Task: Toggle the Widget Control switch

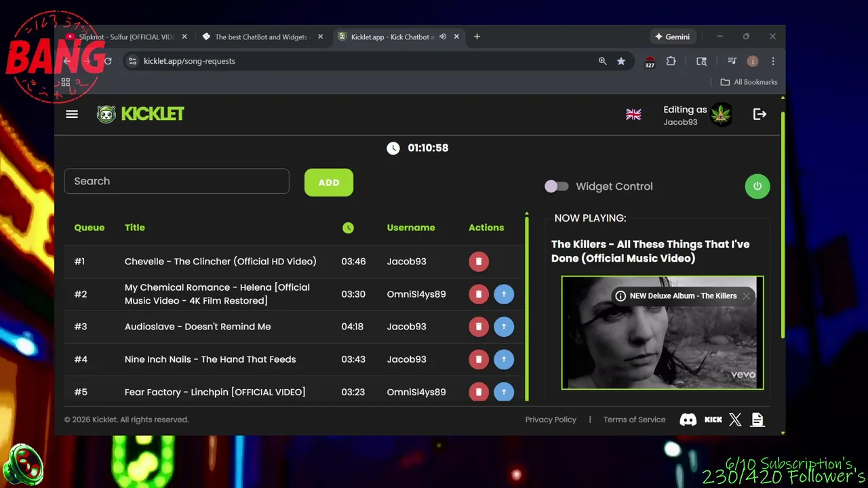Action: click(556, 186)
